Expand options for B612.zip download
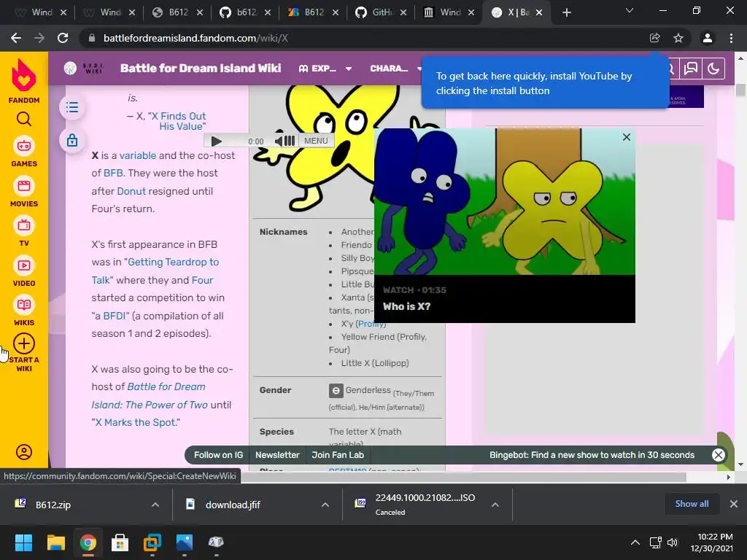Viewport: 747px width, 560px height. coord(155,505)
